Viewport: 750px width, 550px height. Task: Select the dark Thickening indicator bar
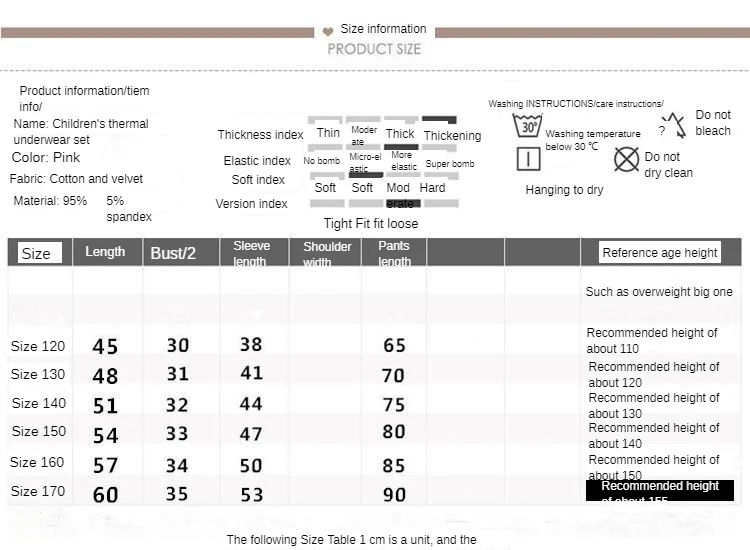coord(439,120)
